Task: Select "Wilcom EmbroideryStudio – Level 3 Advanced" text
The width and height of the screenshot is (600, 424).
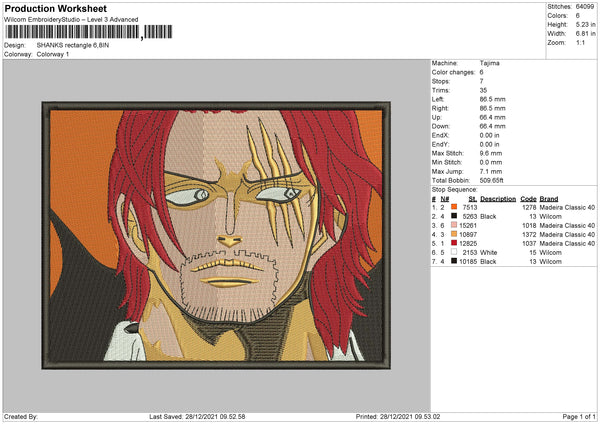Action: tap(71, 20)
